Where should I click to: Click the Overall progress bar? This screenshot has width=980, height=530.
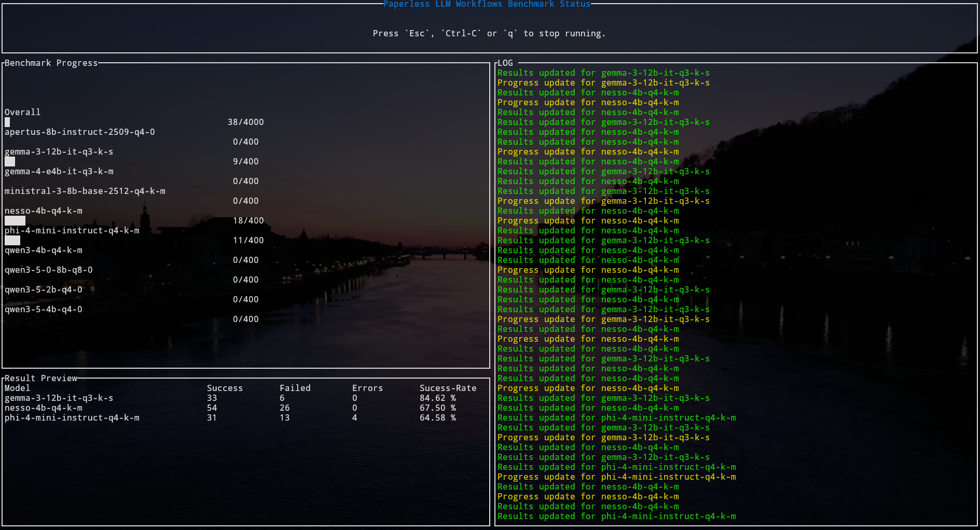click(7, 122)
